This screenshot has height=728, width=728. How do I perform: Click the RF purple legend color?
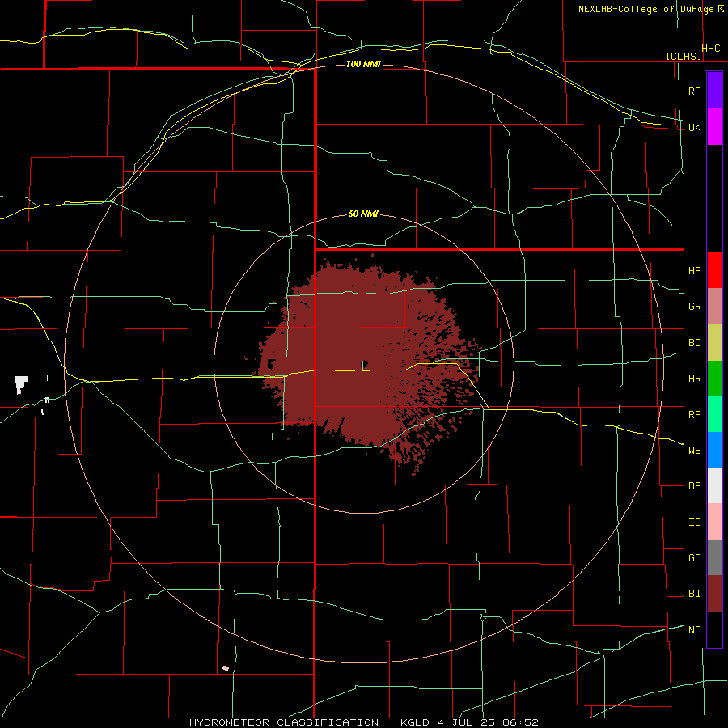click(x=714, y=91)
